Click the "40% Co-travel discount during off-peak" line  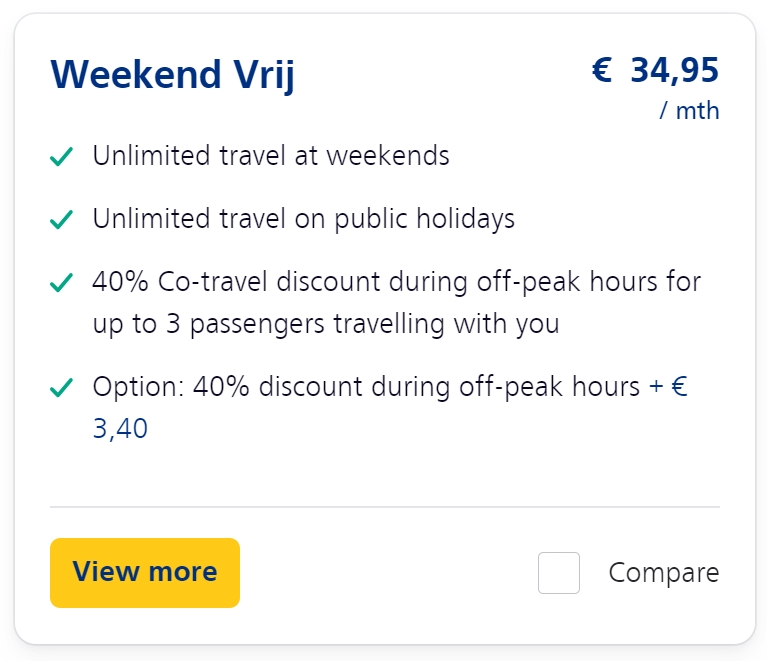tap(397, 282)
